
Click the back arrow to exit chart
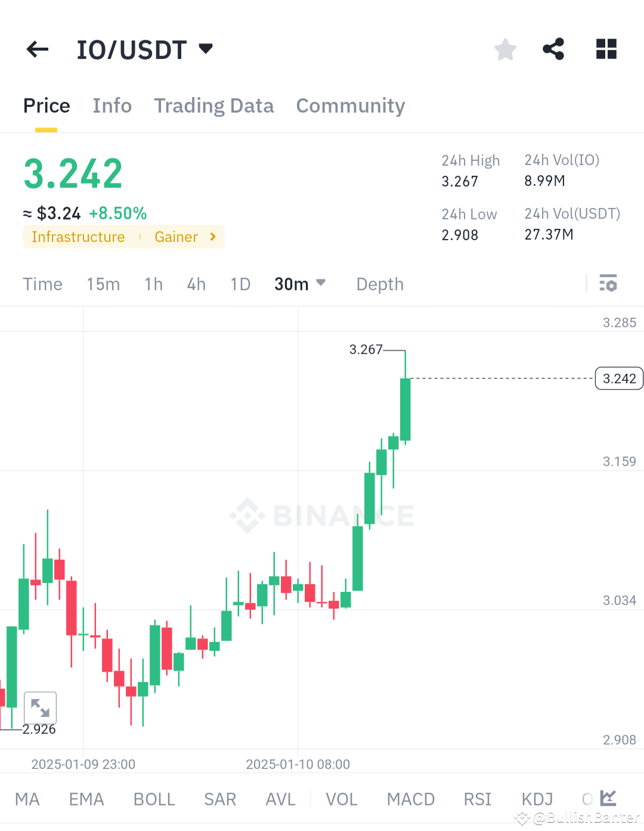click(37, 49)
